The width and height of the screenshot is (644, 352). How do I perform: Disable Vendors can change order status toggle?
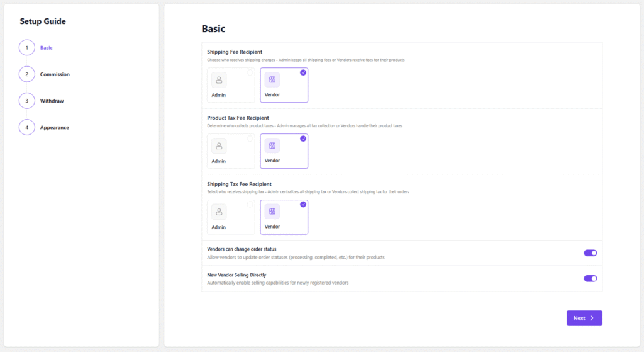pos(590,253)
